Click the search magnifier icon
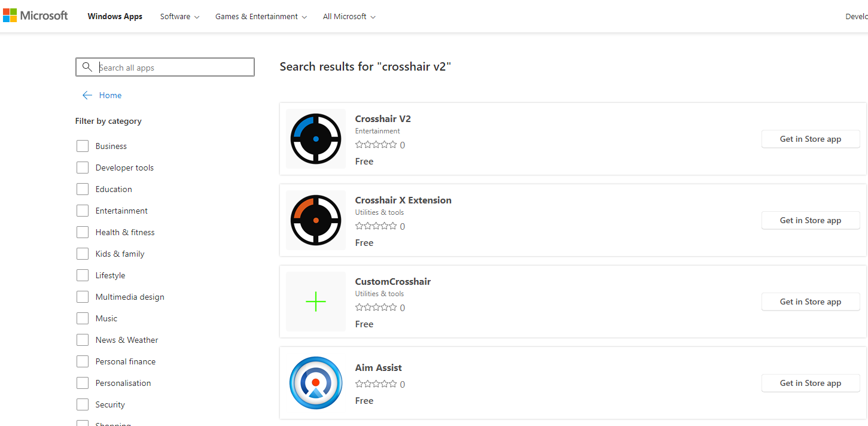Image resolution: width=868 pixels, height=426 pixels. (x=87, y=67)
